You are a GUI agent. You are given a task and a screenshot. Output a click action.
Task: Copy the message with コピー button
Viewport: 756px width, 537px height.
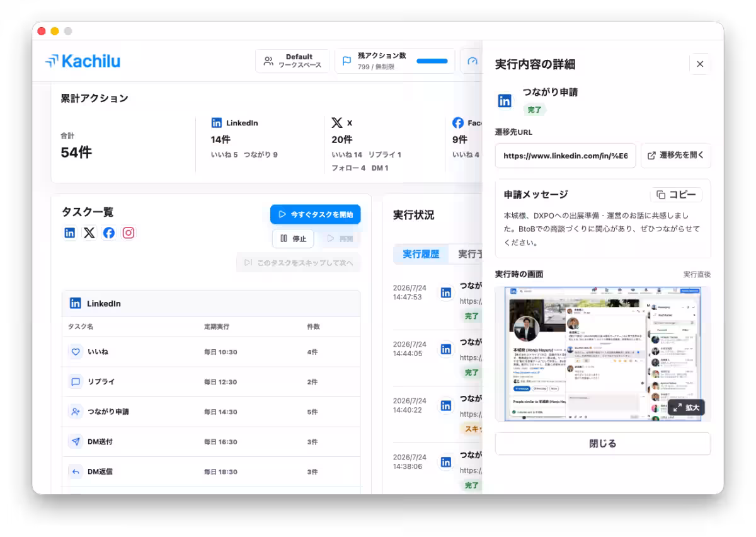point(676,195)
